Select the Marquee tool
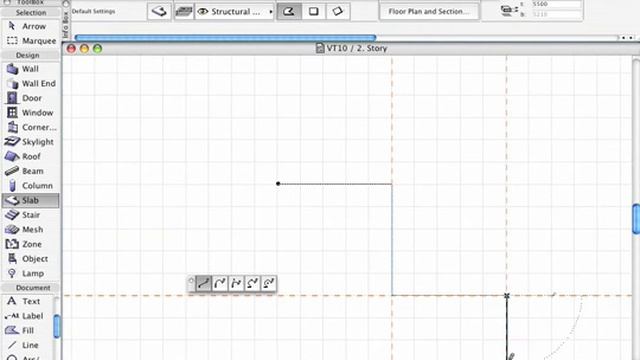Viewport: 640px width, 360px height. tap(31, 41)
